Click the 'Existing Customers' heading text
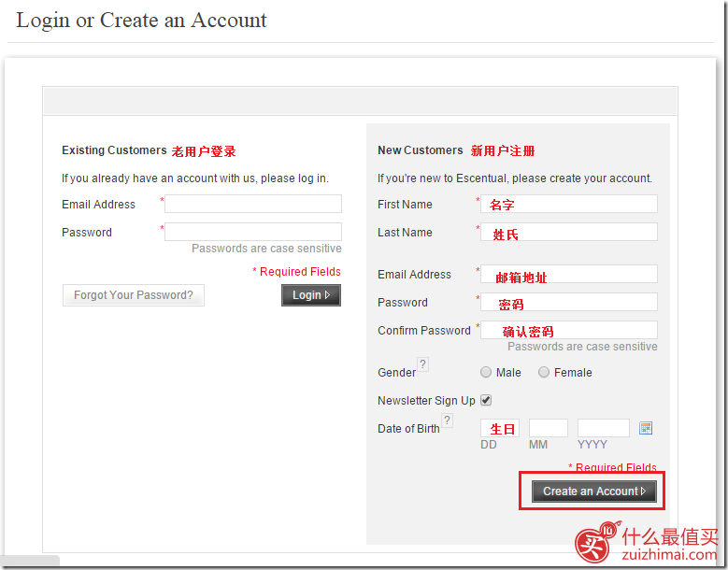This screenshot has width=728, height=570. 114,150
